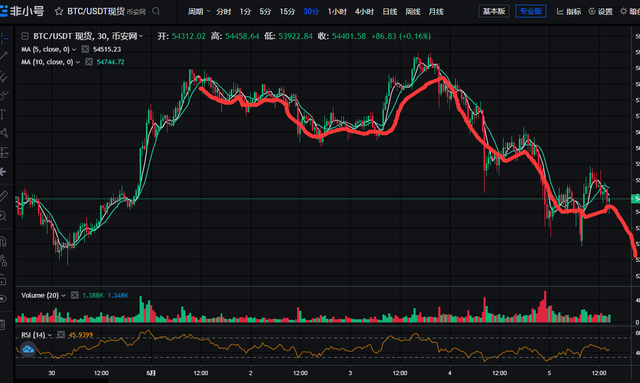Select the 30分 timeframe tab

pos(311,11)
